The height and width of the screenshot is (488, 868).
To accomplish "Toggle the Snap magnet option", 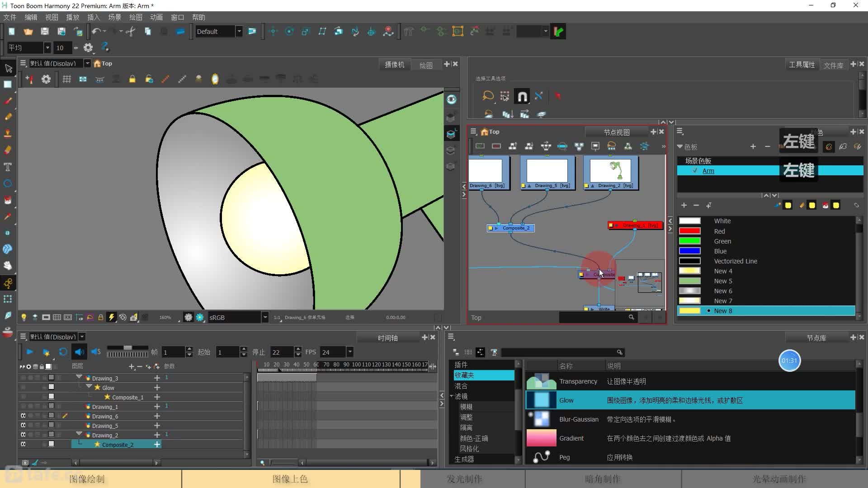I will (522, 96).
